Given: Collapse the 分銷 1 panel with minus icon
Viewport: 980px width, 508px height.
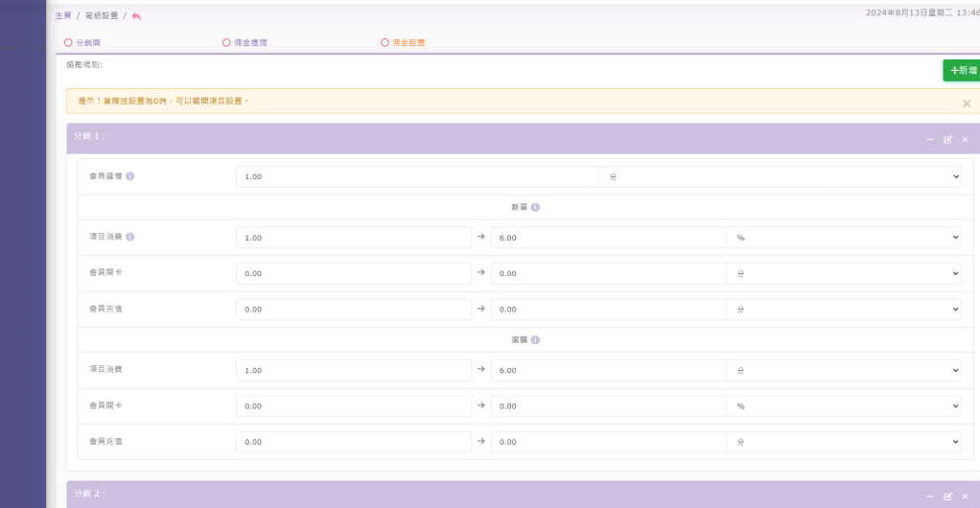Looking at the screenshot, I should [929, 140].
